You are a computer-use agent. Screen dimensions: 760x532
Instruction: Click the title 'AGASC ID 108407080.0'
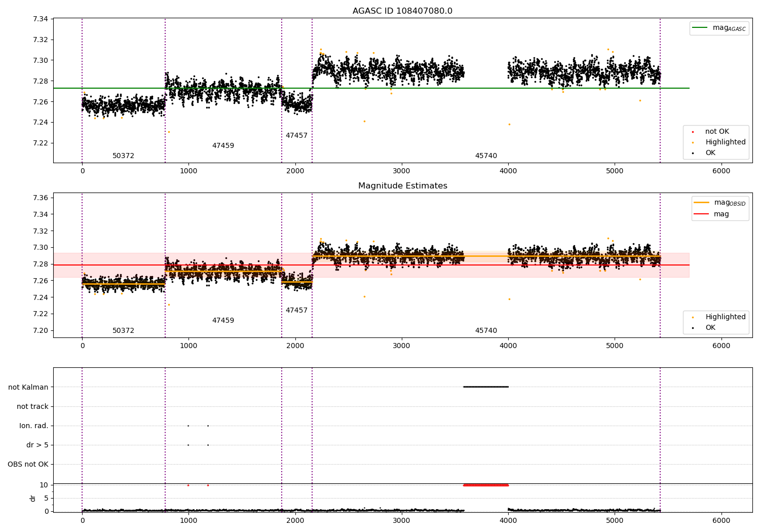pyautogui.click(x=402, y=11)
